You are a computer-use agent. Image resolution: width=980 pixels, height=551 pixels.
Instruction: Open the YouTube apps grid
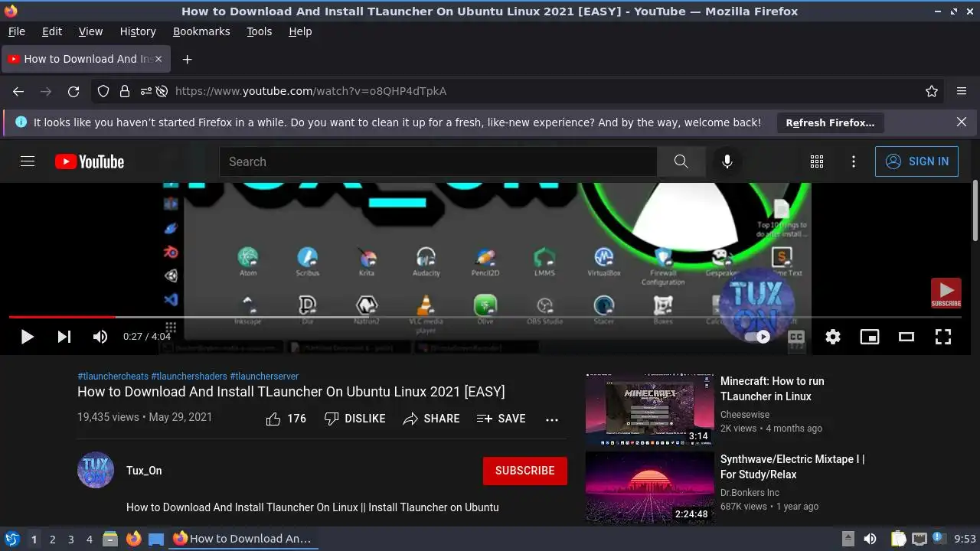(x=817, y=161)
